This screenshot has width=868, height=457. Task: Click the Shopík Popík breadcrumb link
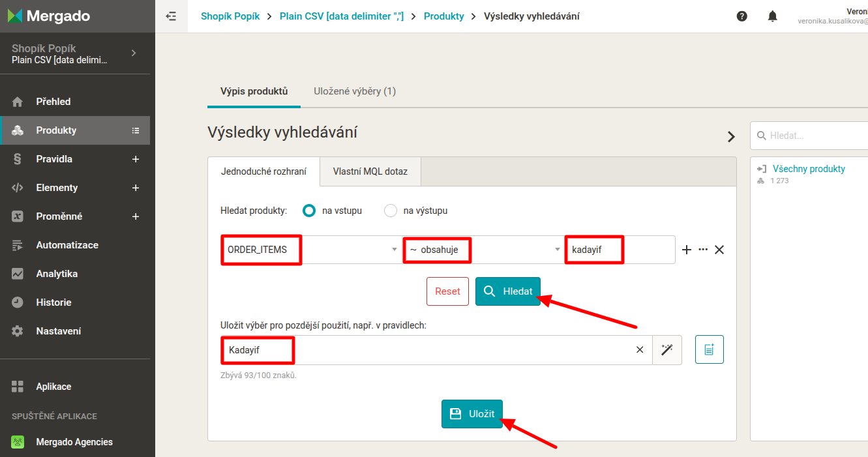[x=230, y=16]
